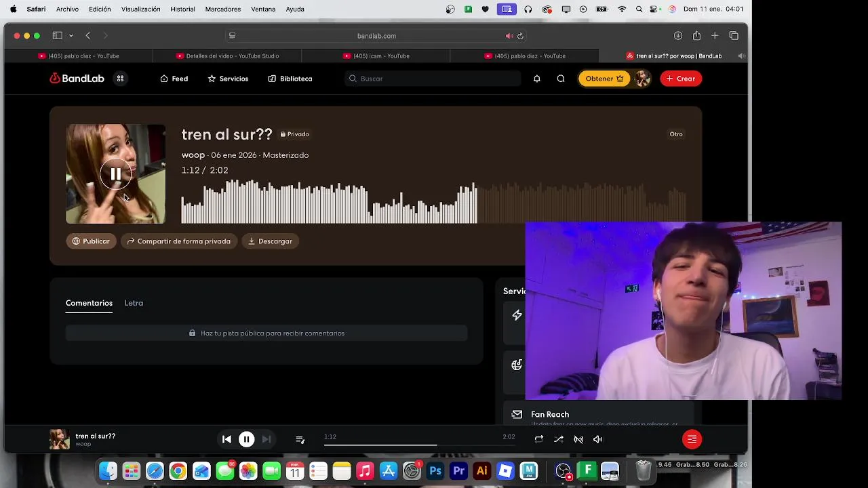Image resolution: width=868 pixels, height=488 pixels.
Task: Go back in Safari history
Action: tap(88, 36)
